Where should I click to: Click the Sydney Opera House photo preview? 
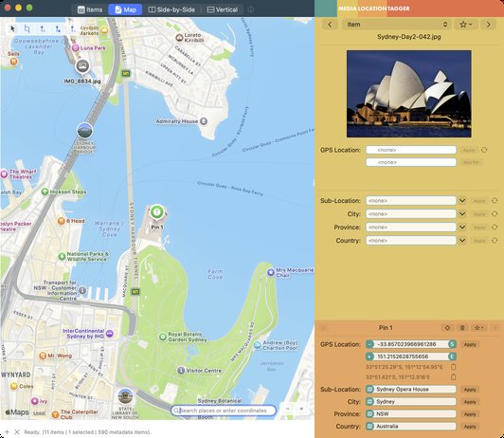[409, 94]
